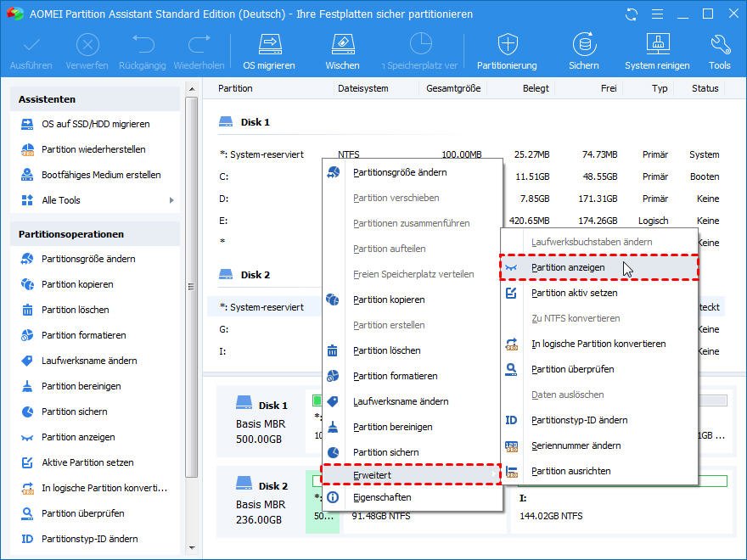The image size is (747, 560).
Task: Click the sidebar scrollbar down arrow
Action: point(192,547)
